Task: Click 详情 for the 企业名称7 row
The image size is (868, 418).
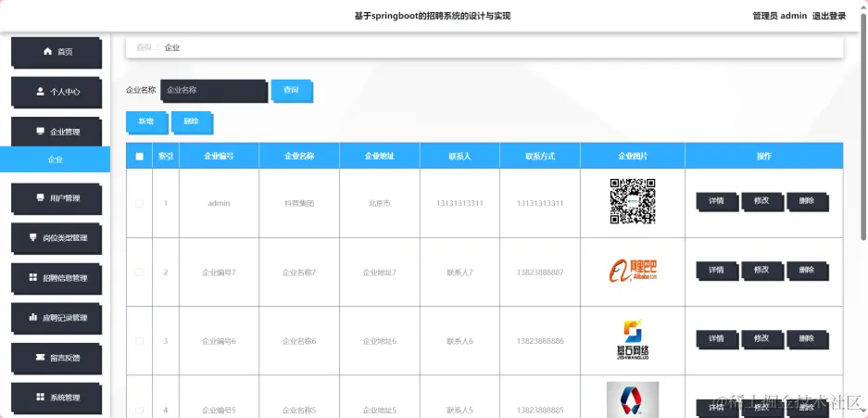Action: [717, 271]
